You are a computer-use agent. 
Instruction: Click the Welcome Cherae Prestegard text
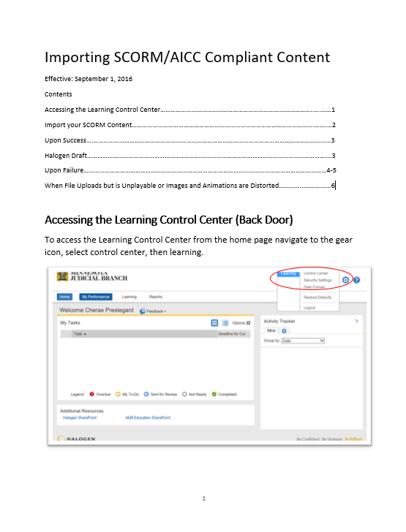(96, 310)
